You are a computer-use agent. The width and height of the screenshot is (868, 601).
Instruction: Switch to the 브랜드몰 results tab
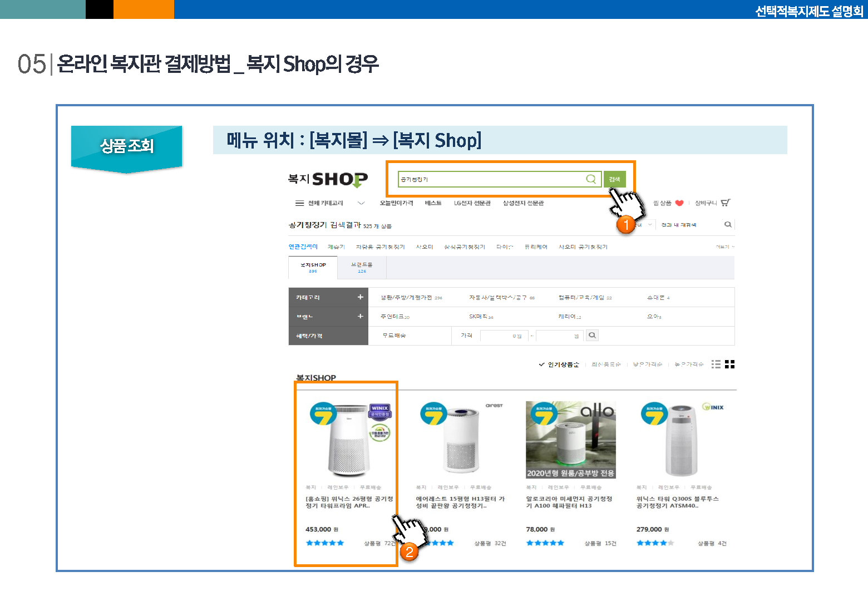pyautogui.click(x=362, y=268)
